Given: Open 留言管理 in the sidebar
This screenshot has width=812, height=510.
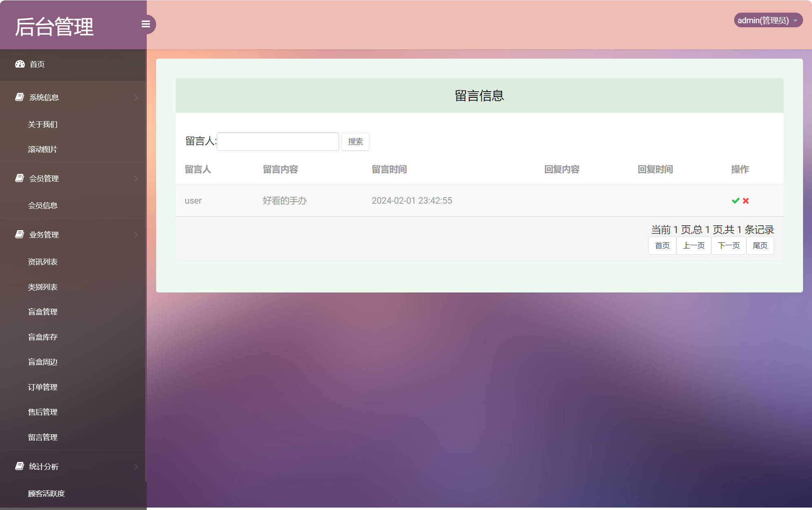Looking at the screenshot, I should coord(42,437).
